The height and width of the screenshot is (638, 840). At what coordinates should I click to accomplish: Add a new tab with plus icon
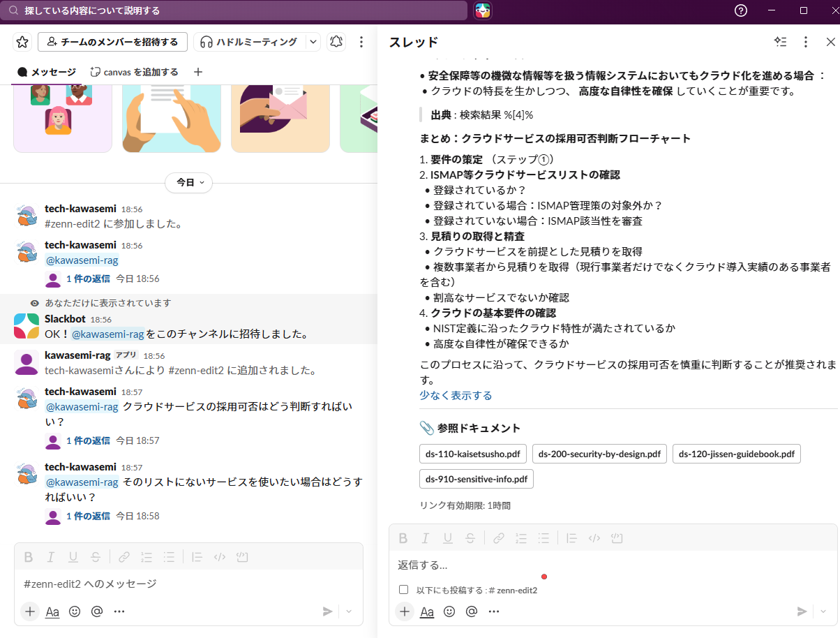[x=198, y=72]
